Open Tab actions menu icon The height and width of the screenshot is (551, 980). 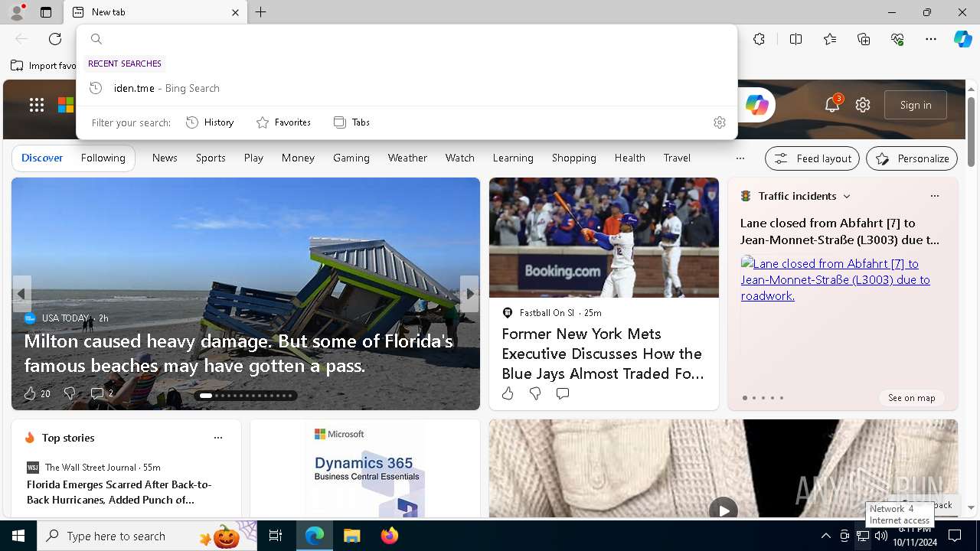[x=46, y=12]
